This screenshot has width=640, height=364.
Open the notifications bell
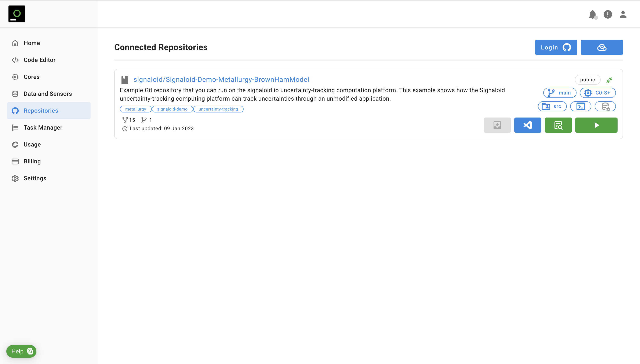pos(592,15)
